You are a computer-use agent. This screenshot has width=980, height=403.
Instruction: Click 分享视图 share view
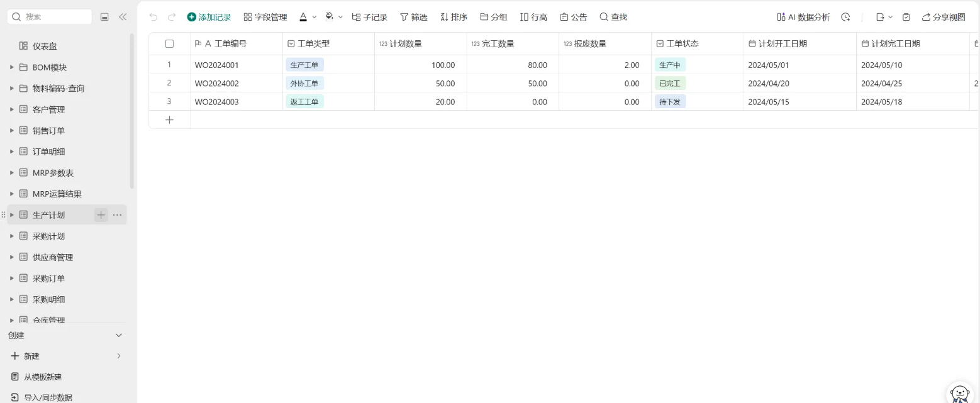pos(944,17)
